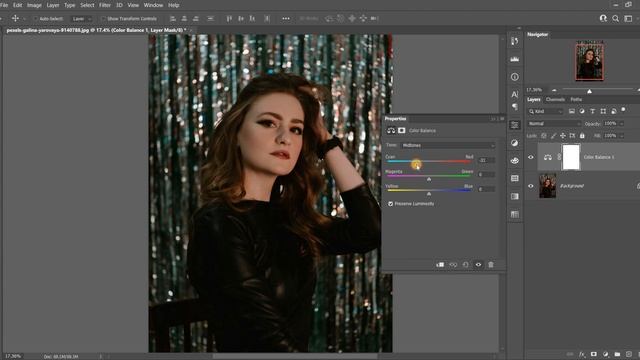640x360 pixels.
Task: Filter layers by smart objects
Action: [x=613, y=111]
